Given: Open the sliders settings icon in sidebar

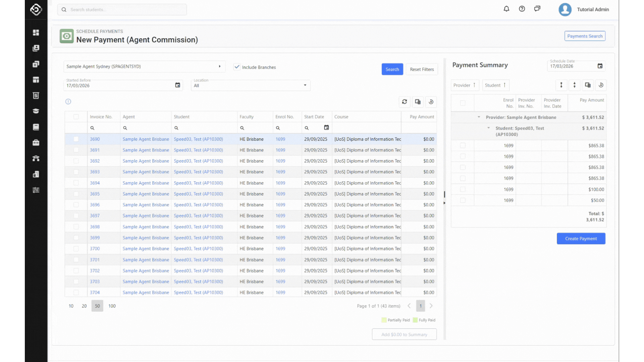Looking at the screenshot, I should (36, 190).
